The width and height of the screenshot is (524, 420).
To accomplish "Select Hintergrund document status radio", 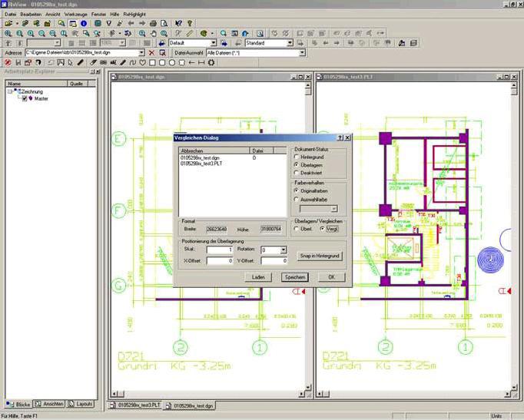I will pos(296,157).
